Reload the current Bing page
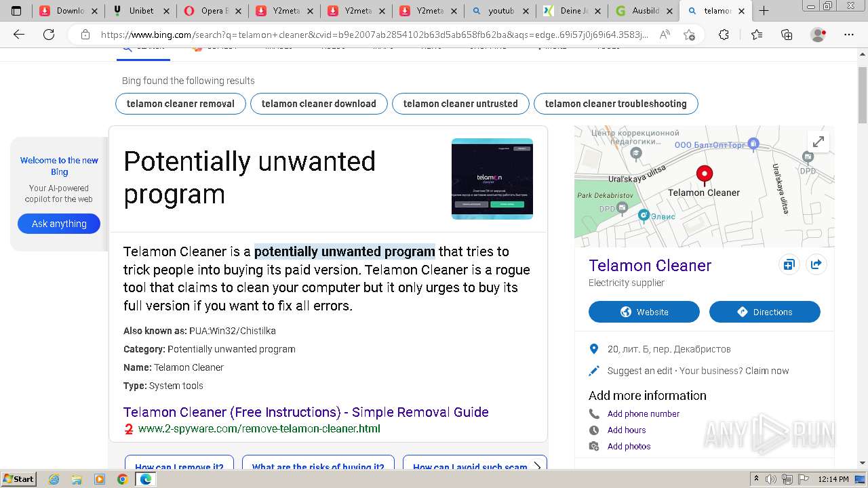The width and height of the screenshot is (868, 488). (49, 35)
